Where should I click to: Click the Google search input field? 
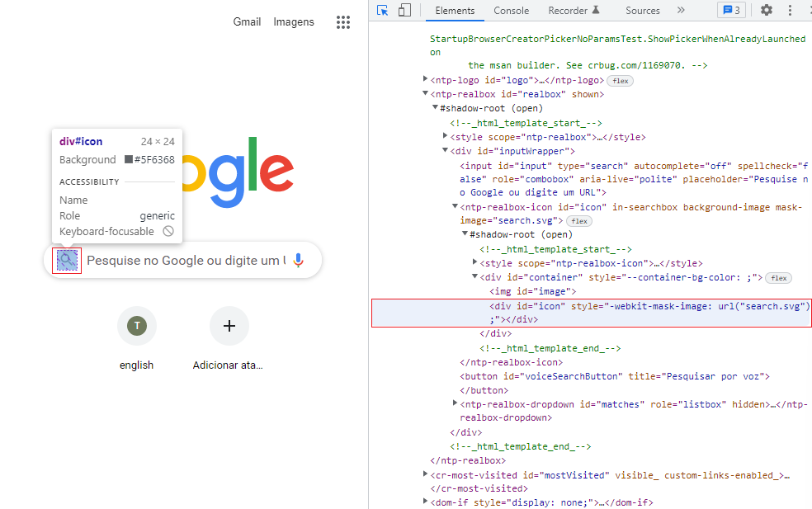point(186,260)
